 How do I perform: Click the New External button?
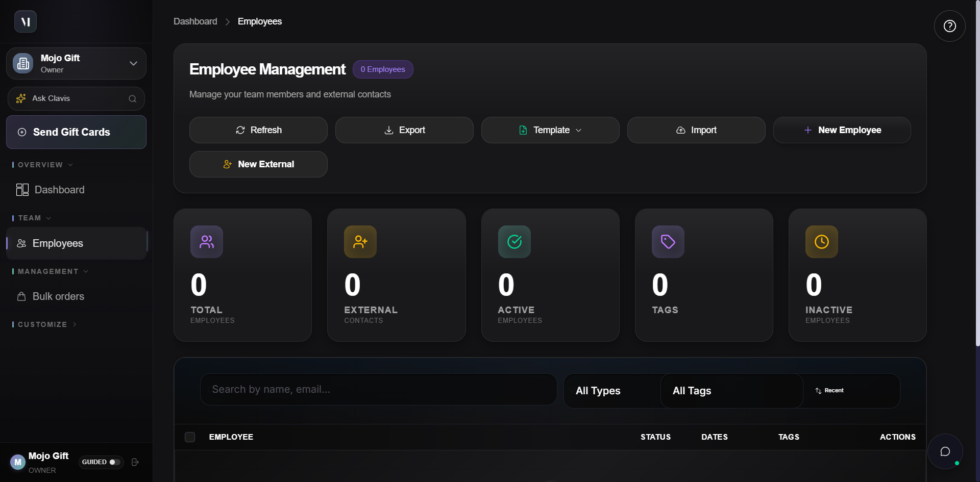click(258, 164)
